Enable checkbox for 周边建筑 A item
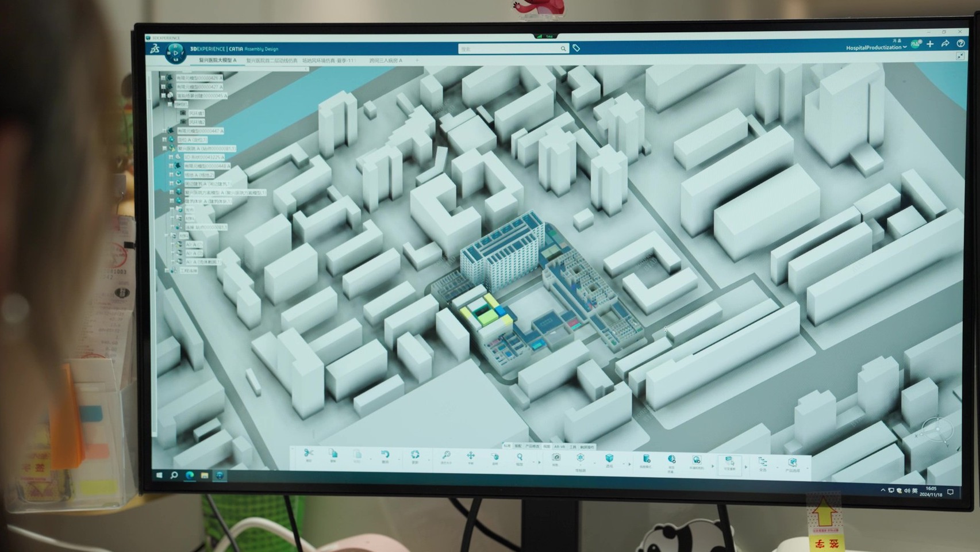Image resolution: width=980 pixels, height=552 pixels. 171,182
